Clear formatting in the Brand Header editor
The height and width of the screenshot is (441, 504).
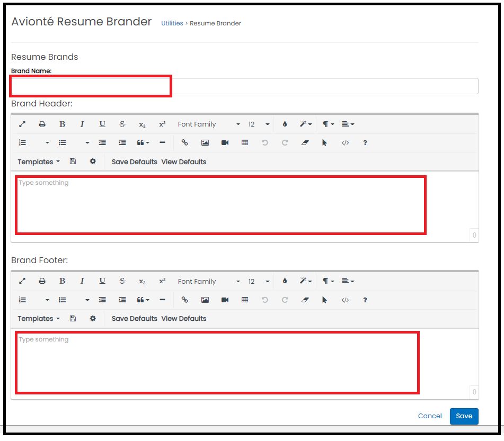point(305,143)
